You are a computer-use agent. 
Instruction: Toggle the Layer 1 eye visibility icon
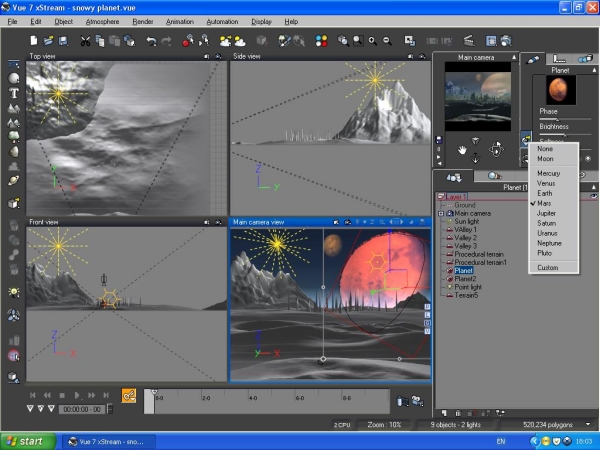[593, 196]
